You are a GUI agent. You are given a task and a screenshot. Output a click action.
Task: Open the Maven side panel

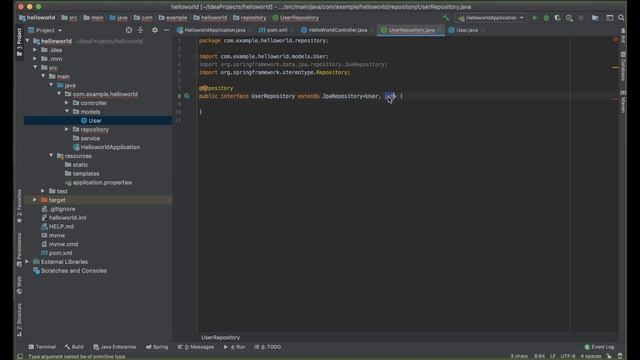(623, 102)
